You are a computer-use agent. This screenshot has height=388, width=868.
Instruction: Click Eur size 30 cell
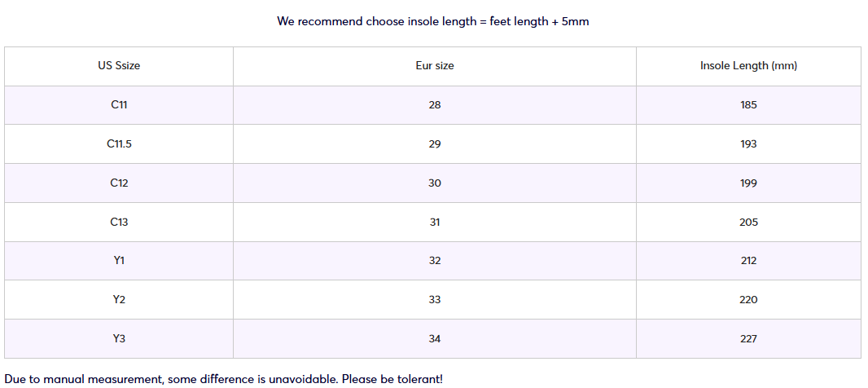tap(435, 183)
